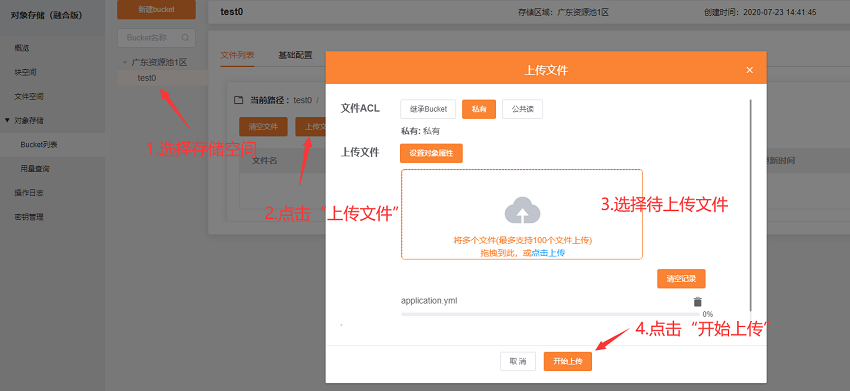Click the 文件名 column header

pyautogui.click(x=266, y=161)
